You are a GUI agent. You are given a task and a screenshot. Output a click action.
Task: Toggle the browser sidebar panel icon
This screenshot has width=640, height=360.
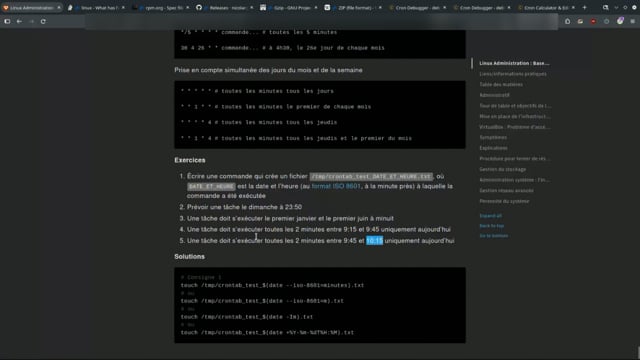(x=7, y=21)
